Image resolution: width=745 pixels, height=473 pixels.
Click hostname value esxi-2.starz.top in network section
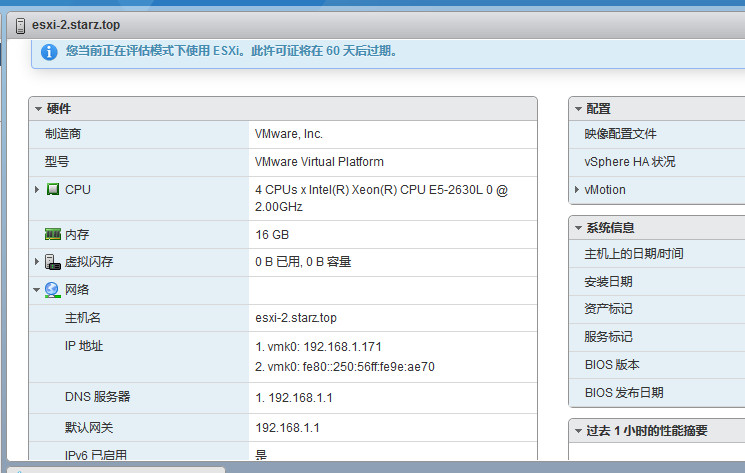coord(296,318)
